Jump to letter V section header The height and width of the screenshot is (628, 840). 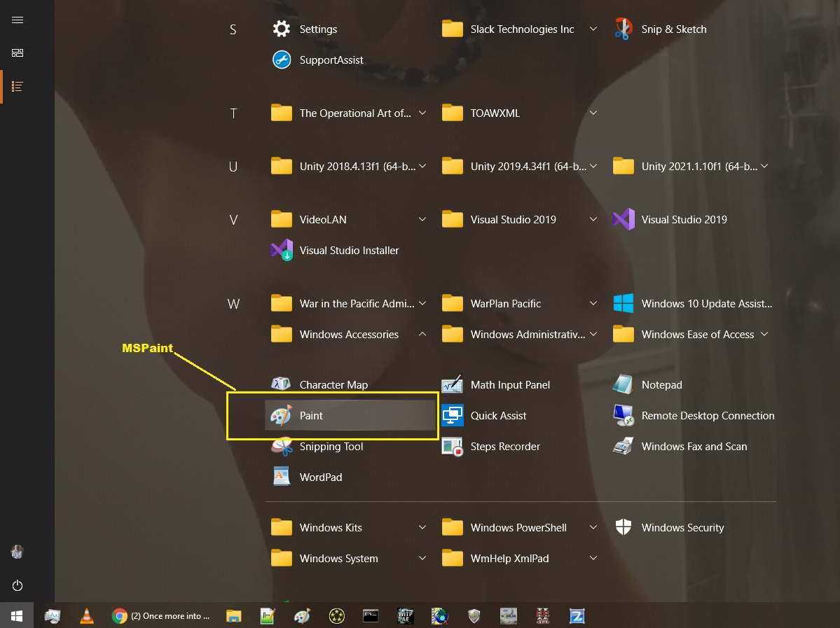(x=233, y=220)
